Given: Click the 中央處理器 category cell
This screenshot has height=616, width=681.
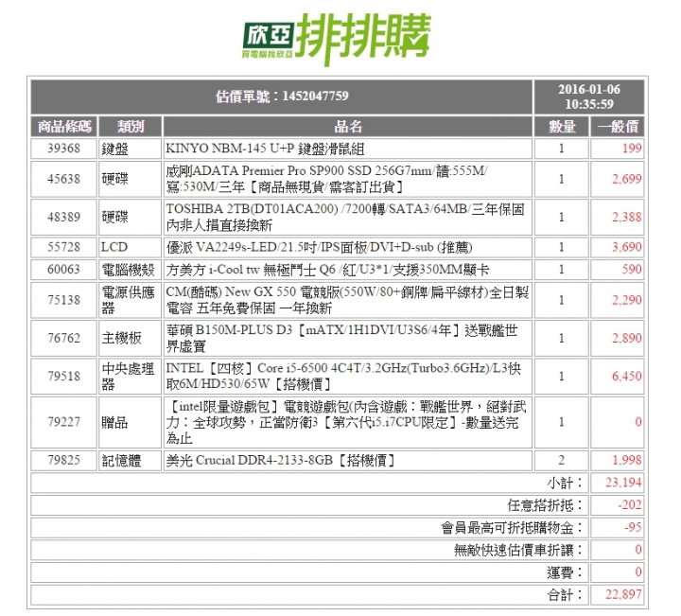Looking at the screenshot, I should click(131, 376).
